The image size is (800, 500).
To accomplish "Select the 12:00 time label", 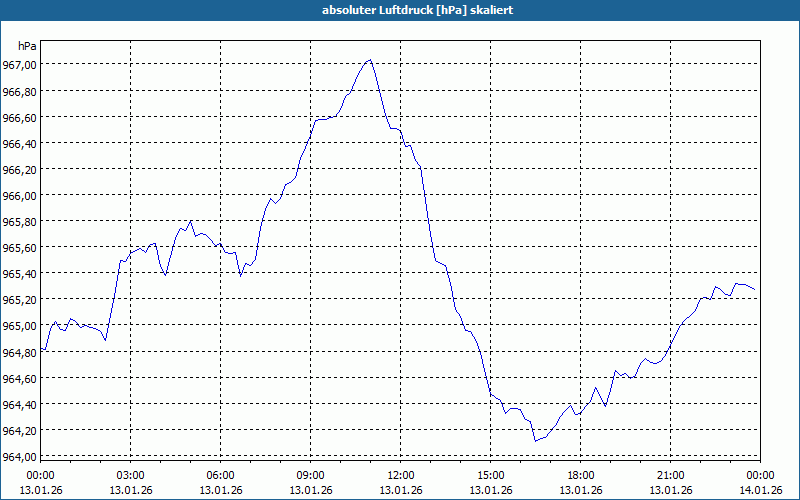I will (401, 476).
